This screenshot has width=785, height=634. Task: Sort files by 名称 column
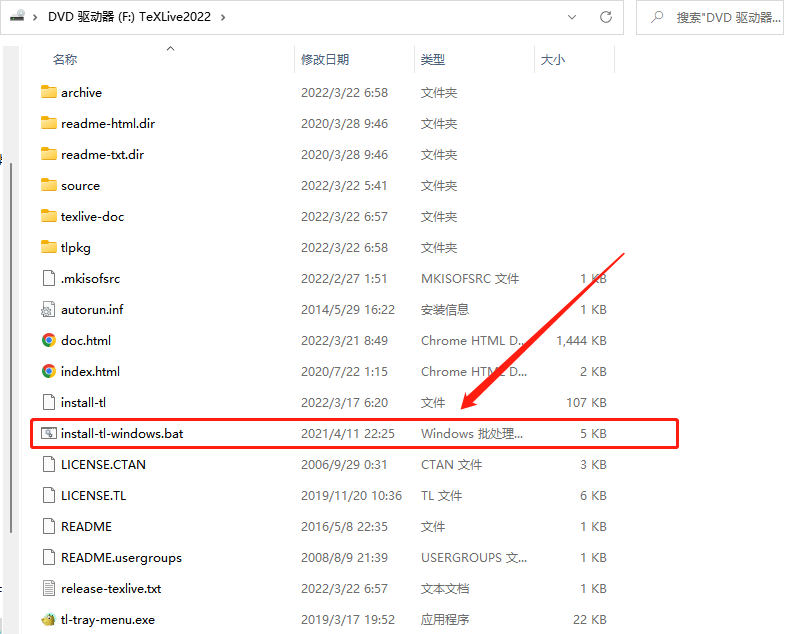[x=65, y=60]
